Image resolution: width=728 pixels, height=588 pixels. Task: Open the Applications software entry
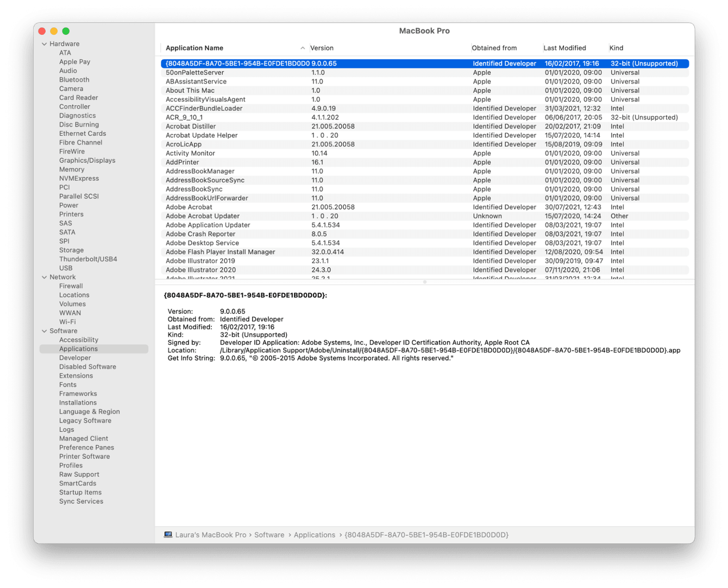(x=93, y=349)
